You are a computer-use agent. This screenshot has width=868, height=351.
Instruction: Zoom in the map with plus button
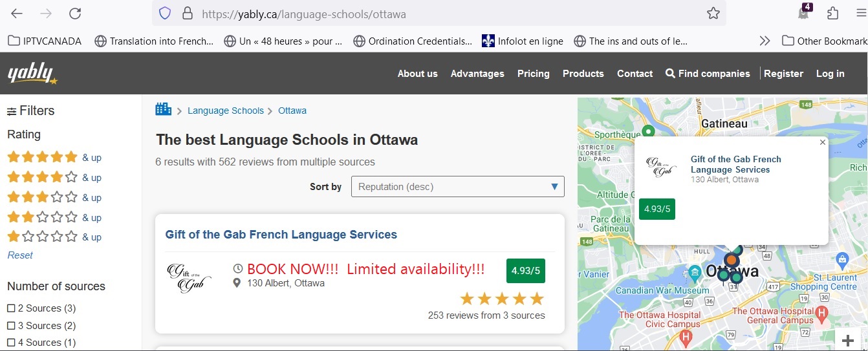[x=848, y=341]
